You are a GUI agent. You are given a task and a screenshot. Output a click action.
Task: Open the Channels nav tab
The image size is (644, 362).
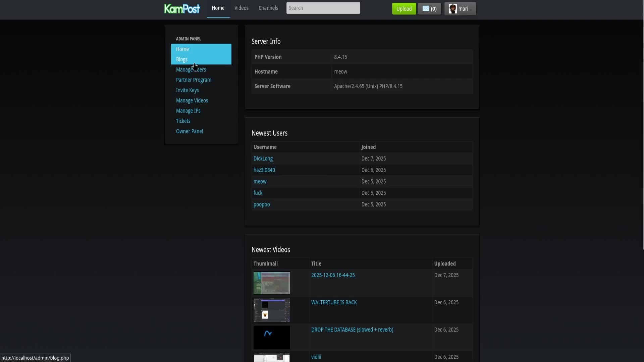click(x=268, y=8)
